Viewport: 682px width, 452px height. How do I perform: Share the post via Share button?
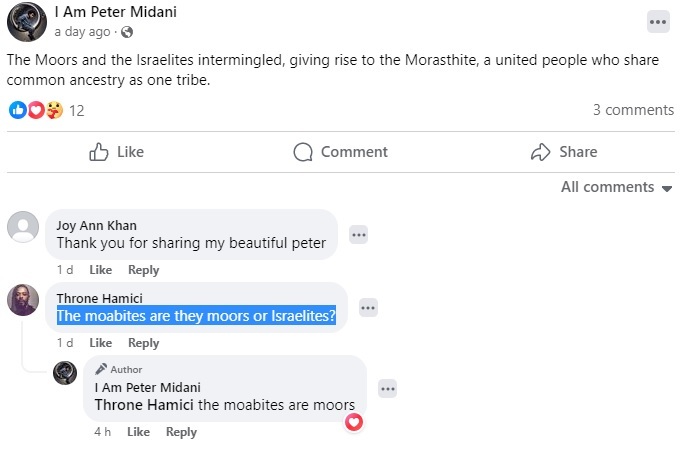564,152
